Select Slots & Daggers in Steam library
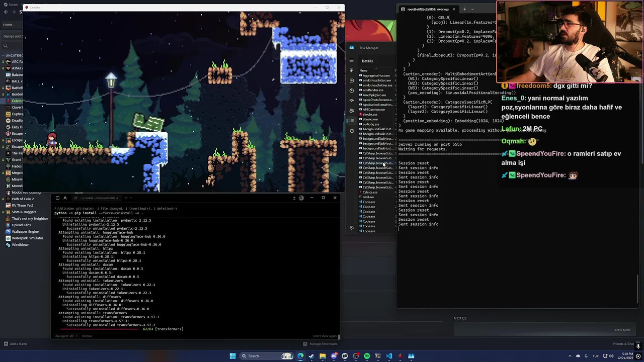This screenshot has width=644, height=362. point(24,212)
